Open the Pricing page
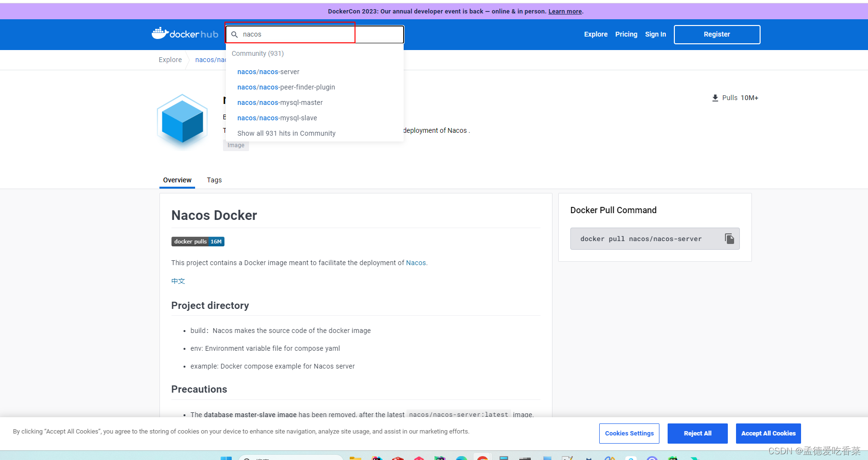 [626, 34]
